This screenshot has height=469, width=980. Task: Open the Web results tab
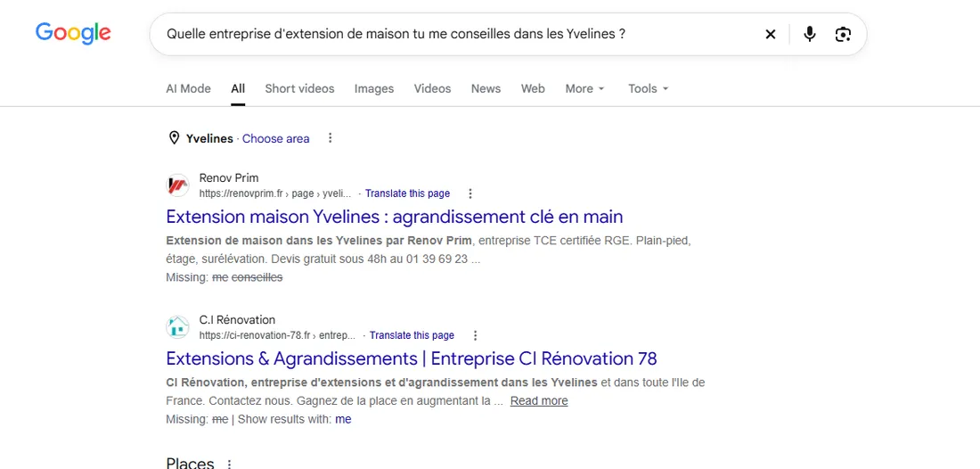(533, 89)
